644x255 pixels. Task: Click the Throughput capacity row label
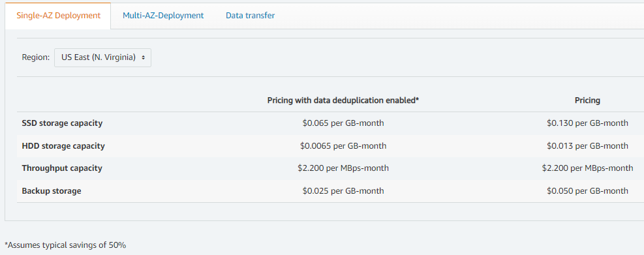(62, 168)
